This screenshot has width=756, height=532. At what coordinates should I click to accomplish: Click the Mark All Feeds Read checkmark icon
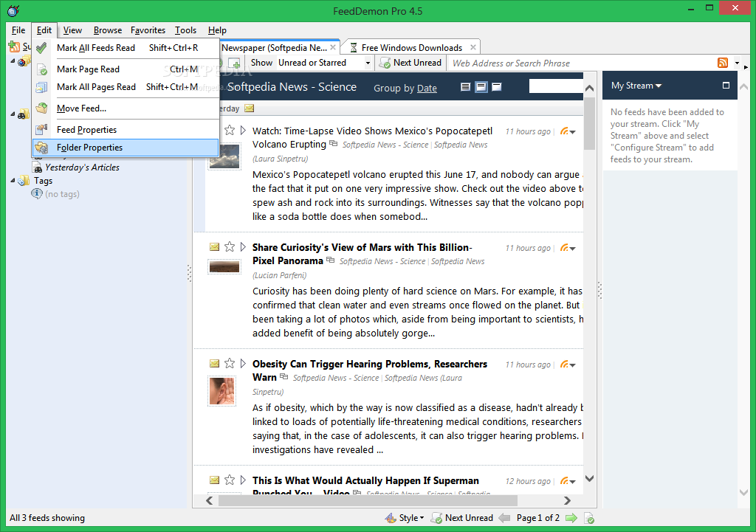click(x=41, y=48)
